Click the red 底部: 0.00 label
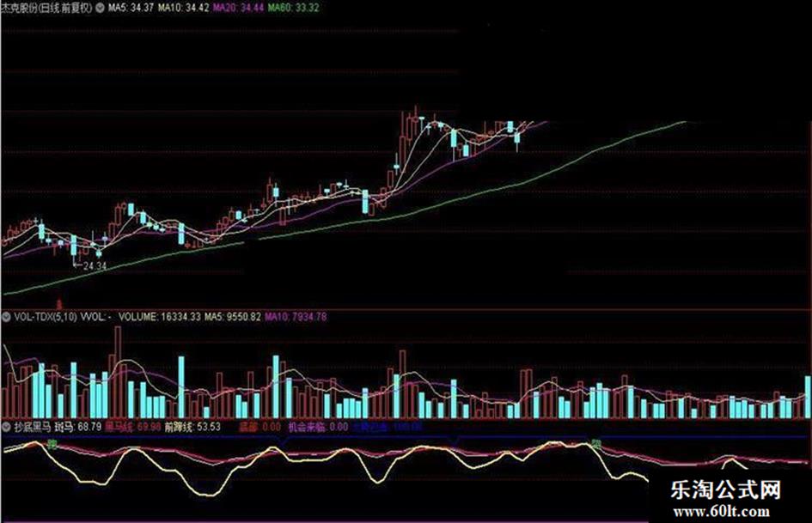 pos(259,427)
